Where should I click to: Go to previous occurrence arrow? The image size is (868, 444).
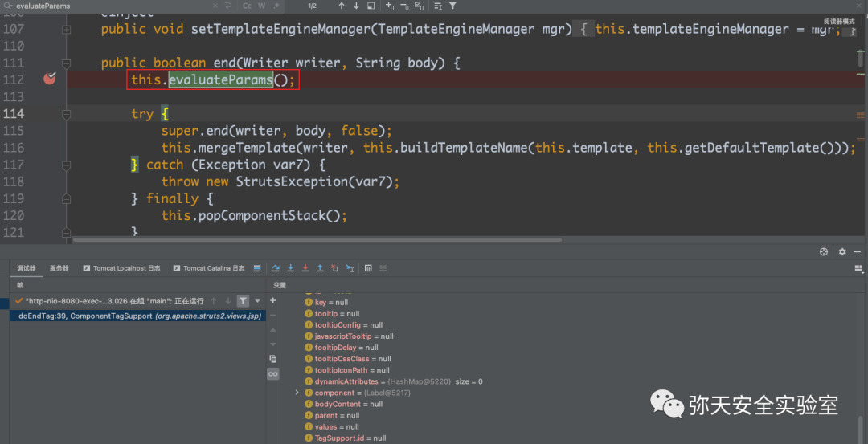tap(342, 6)
